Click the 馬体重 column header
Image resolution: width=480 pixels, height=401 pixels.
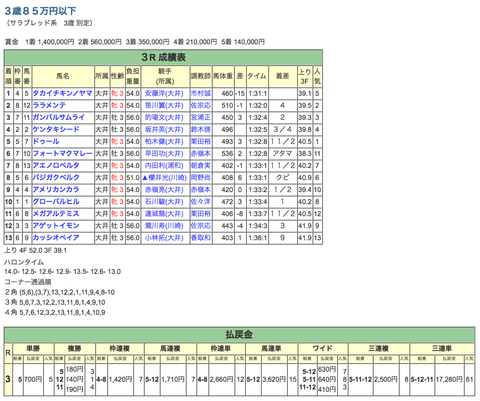(223, 76)
